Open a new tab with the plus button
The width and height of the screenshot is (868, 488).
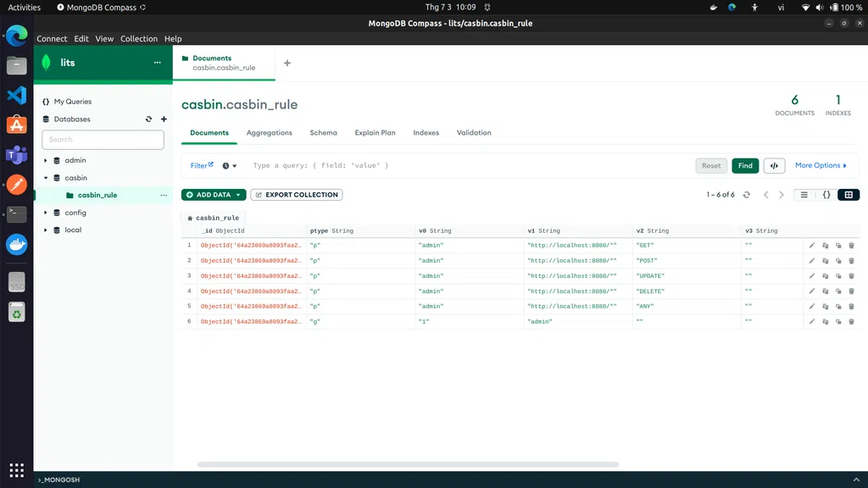tap(287, 63)
